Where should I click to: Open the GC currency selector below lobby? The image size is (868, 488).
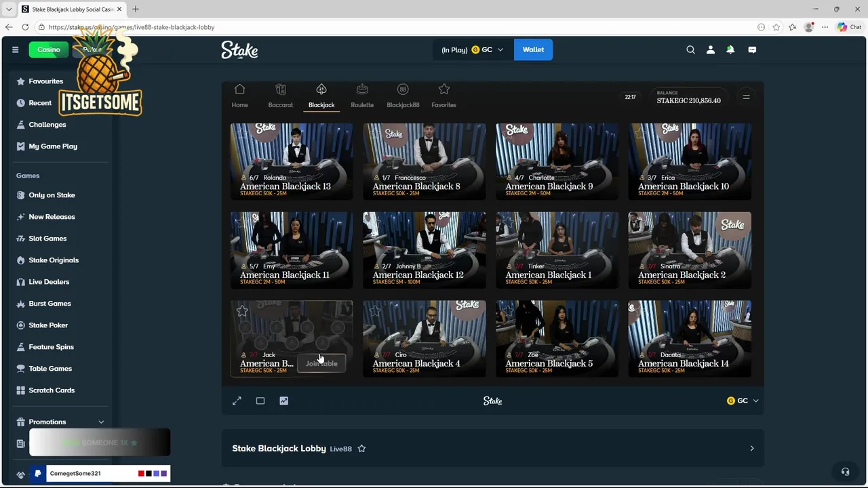tap(743, 401)
